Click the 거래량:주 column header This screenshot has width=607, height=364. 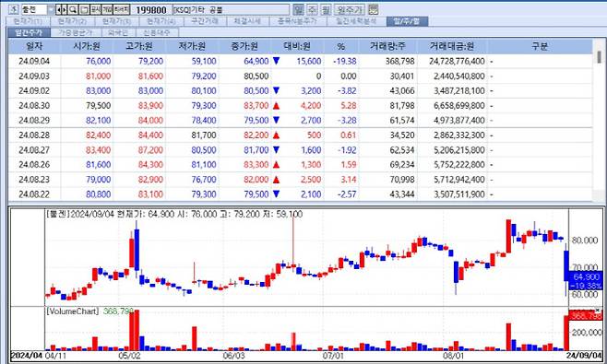point(387,46)
